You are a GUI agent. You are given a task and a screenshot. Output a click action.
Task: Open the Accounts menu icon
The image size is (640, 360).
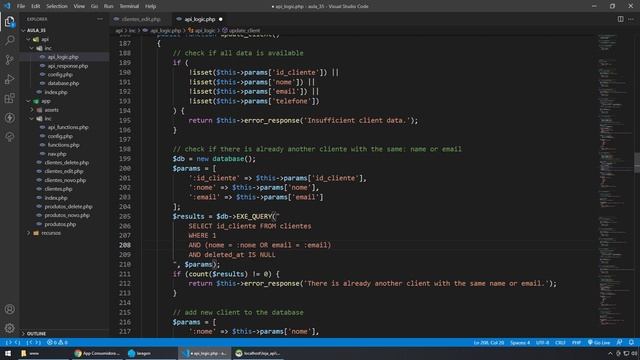[x=9, y=309]
